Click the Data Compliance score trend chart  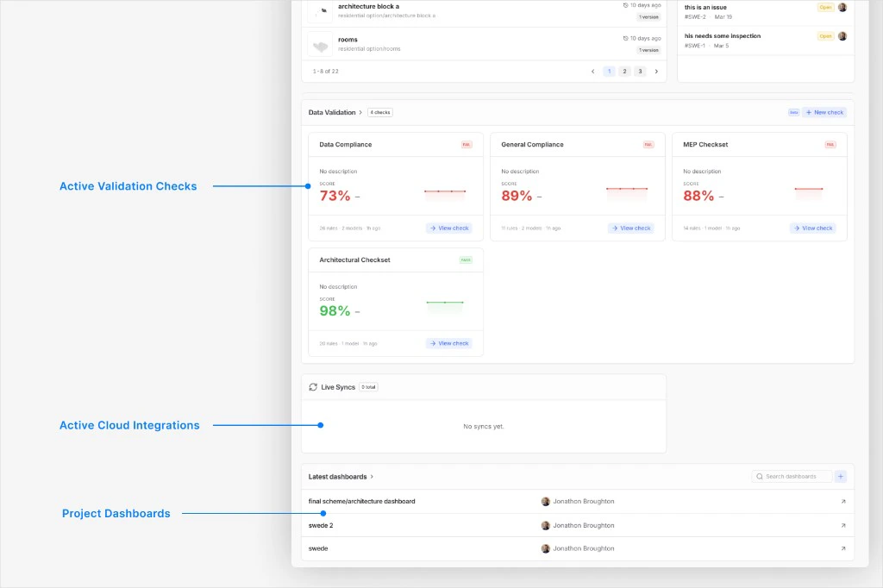tap(445, 195)
